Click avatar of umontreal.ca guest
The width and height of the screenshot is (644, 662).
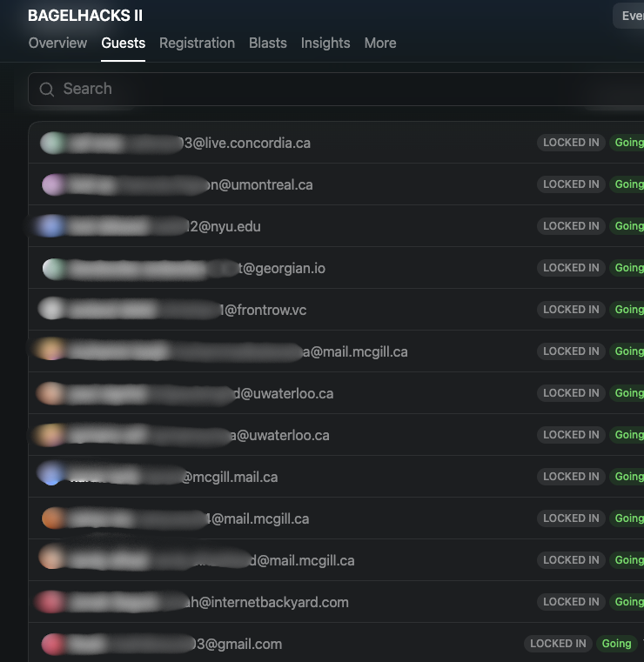tap(54, 184)
